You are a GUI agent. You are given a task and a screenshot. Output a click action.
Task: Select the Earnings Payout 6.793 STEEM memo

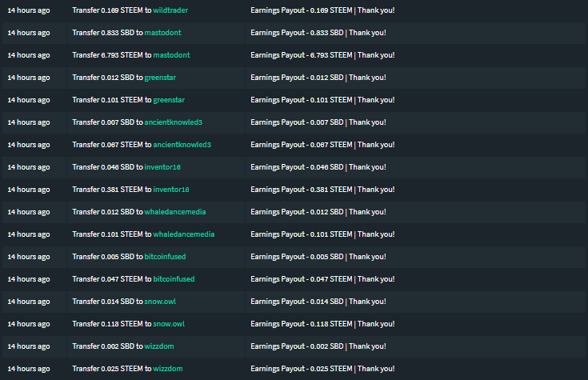coord(322,55)
